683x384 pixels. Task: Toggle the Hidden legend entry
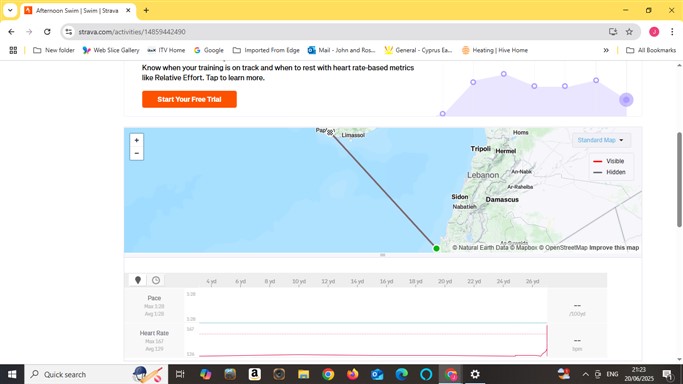609,172
